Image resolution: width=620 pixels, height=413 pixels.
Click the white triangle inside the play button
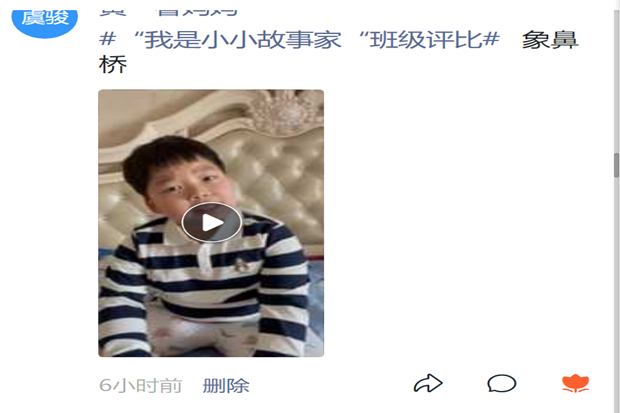point(213,223)
